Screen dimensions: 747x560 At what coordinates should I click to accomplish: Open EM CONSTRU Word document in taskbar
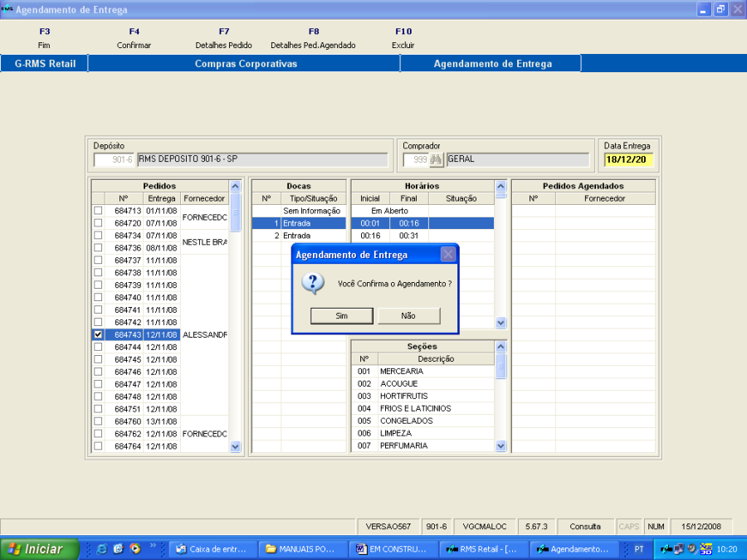391,549
